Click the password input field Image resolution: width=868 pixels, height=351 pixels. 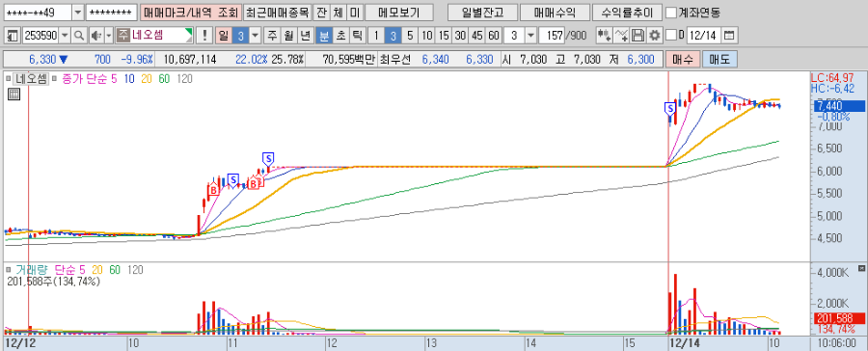[112, 13]
